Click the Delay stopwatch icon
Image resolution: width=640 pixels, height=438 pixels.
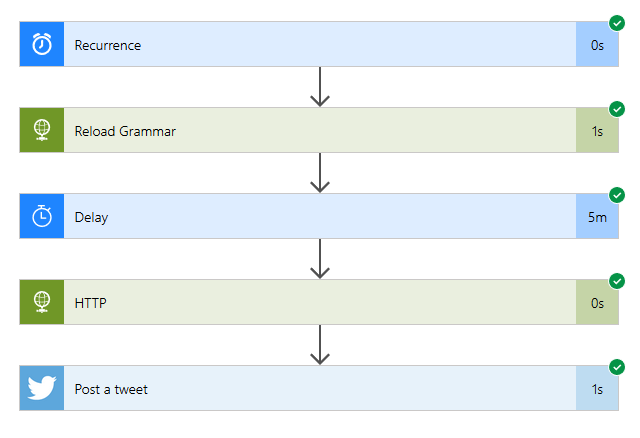[x=42, y=216]
